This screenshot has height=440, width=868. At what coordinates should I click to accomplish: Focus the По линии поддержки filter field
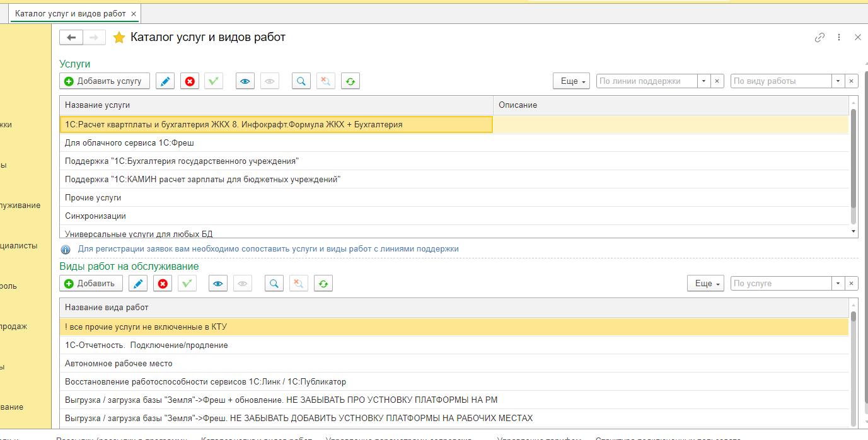647,81
